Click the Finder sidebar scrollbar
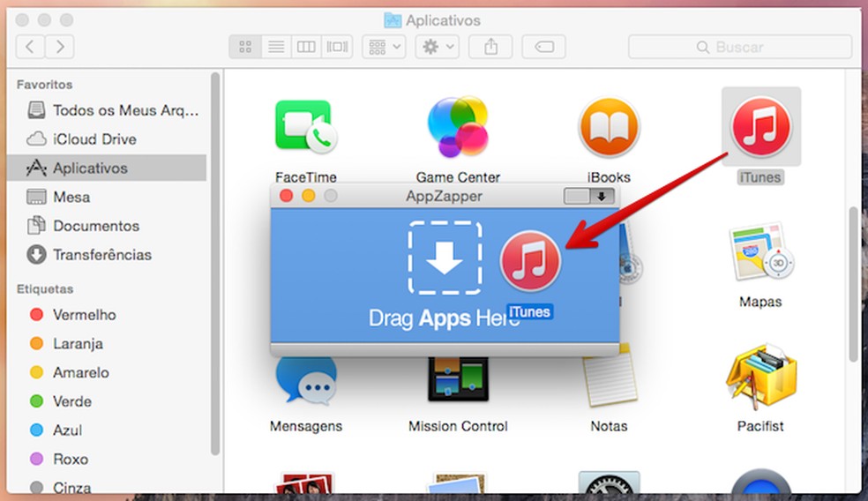 click(215, 265)
